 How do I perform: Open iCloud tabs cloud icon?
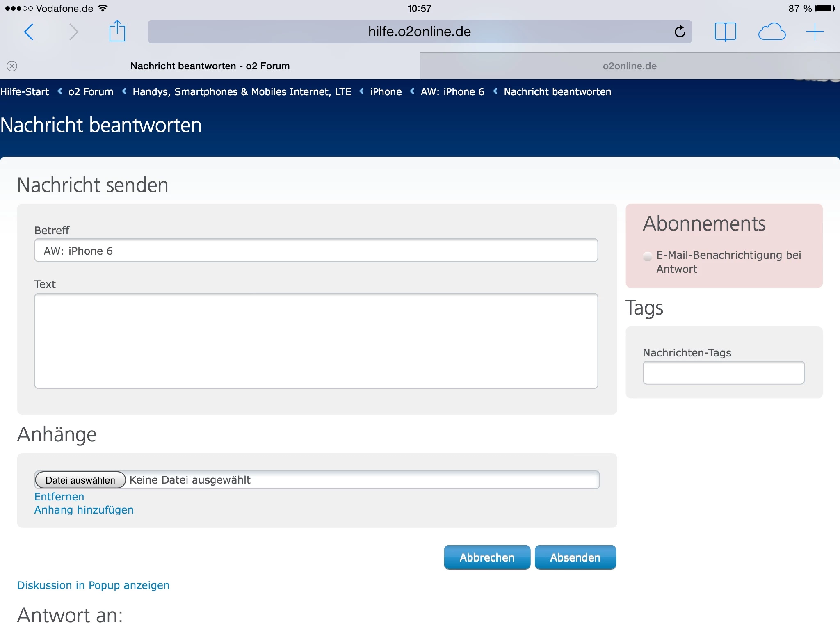pyautogui.click(x=772, y=32)
